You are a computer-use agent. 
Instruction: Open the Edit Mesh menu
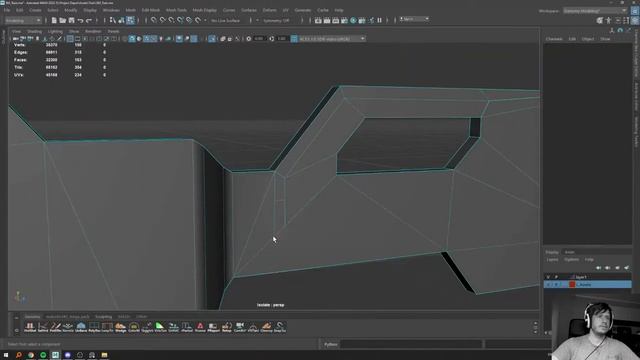[x=151, y=10]
